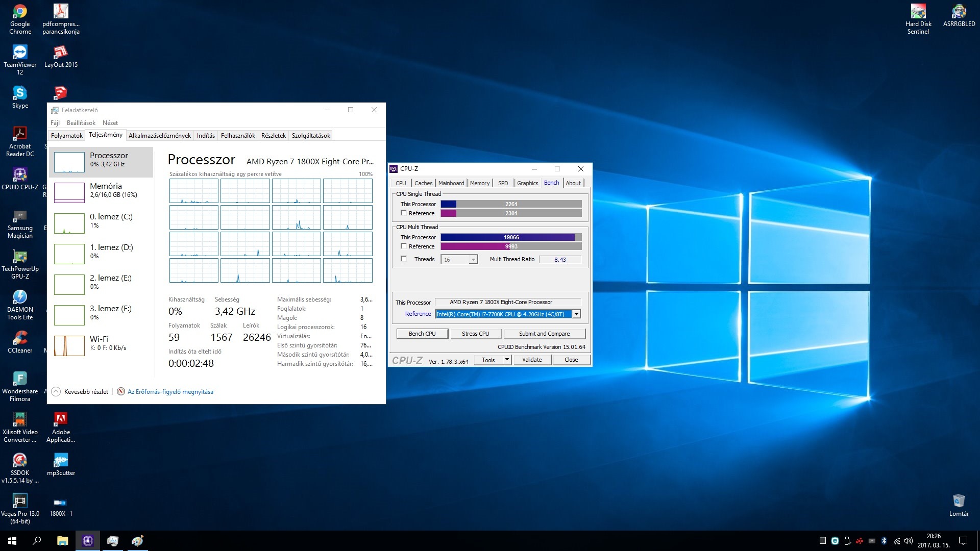Collapse details with Kevesebb részlet

coord(80,392)
